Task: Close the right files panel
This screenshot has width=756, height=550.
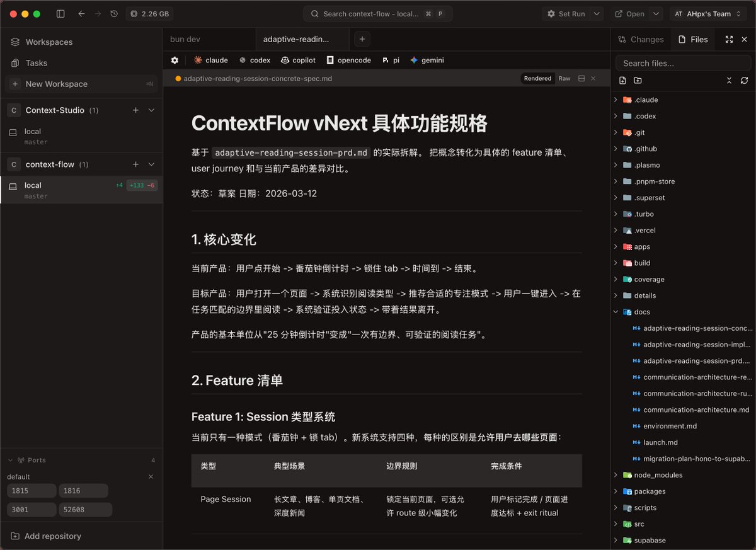Action: coord(745,39)
